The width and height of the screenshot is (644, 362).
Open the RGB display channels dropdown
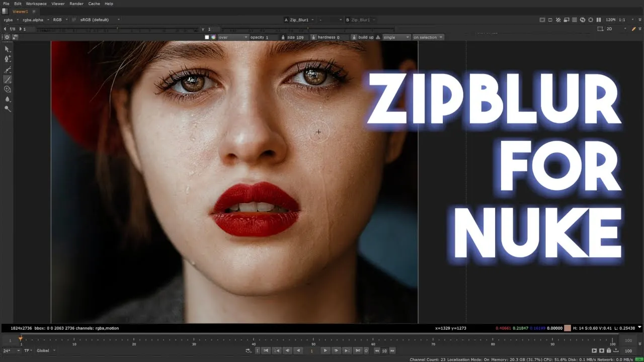[60, 20]
